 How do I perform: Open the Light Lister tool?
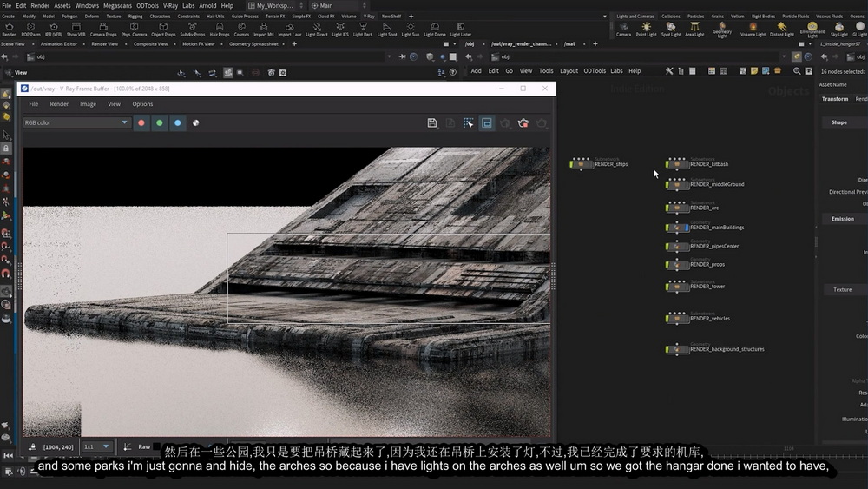461,30
